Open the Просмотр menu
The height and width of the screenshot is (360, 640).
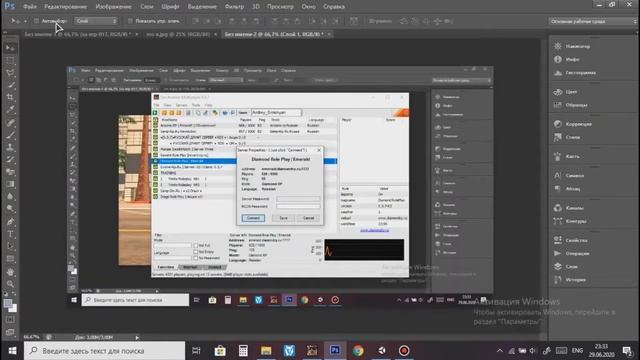point(280,7)
